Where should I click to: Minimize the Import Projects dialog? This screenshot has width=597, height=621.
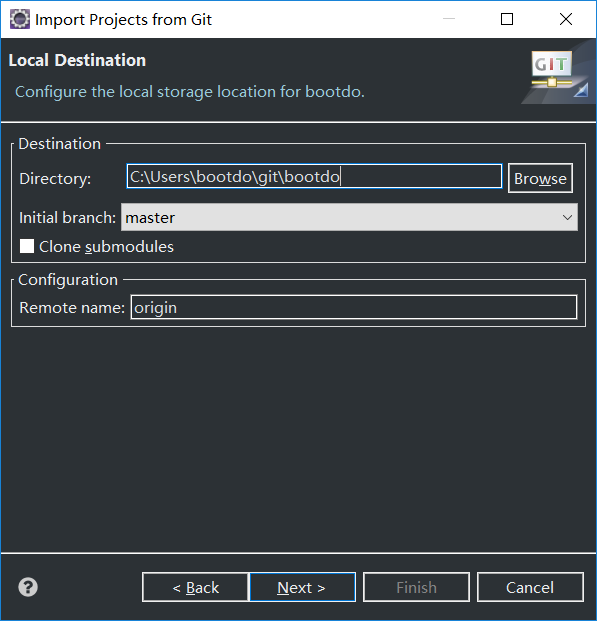[448, 19]
